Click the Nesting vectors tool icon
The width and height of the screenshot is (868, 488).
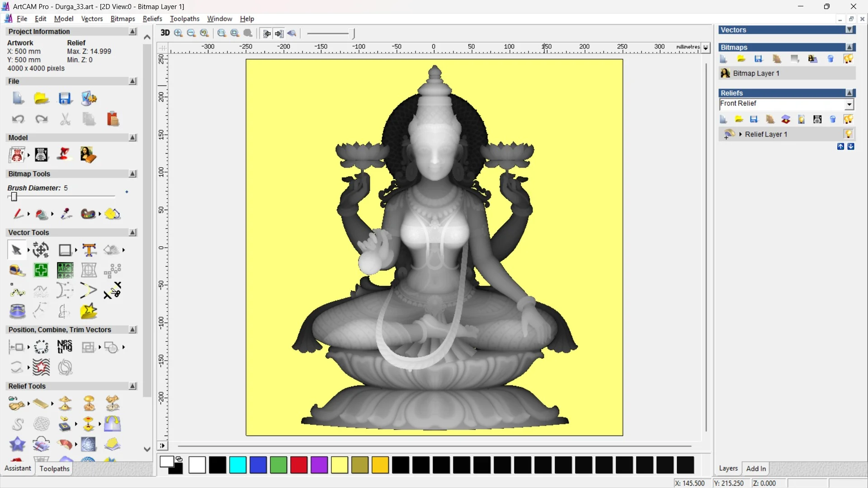[x=65, y=347]
